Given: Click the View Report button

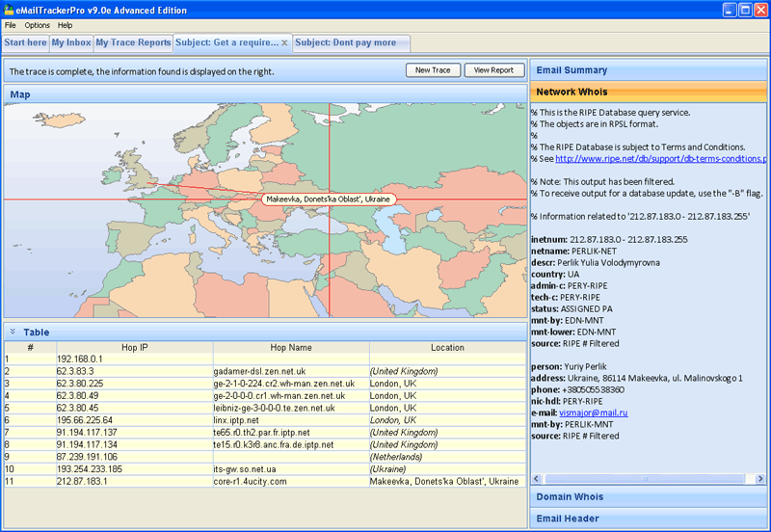Looking at the screenshot, I should (x=494, y=70).
